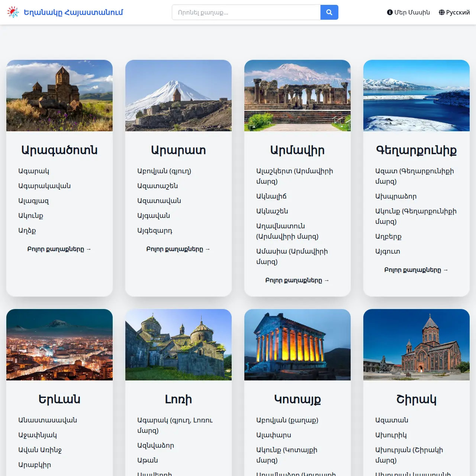Open the Ագարակավան city link
The width and height of the screenshot is (476, 476).
tap(44, 186)
